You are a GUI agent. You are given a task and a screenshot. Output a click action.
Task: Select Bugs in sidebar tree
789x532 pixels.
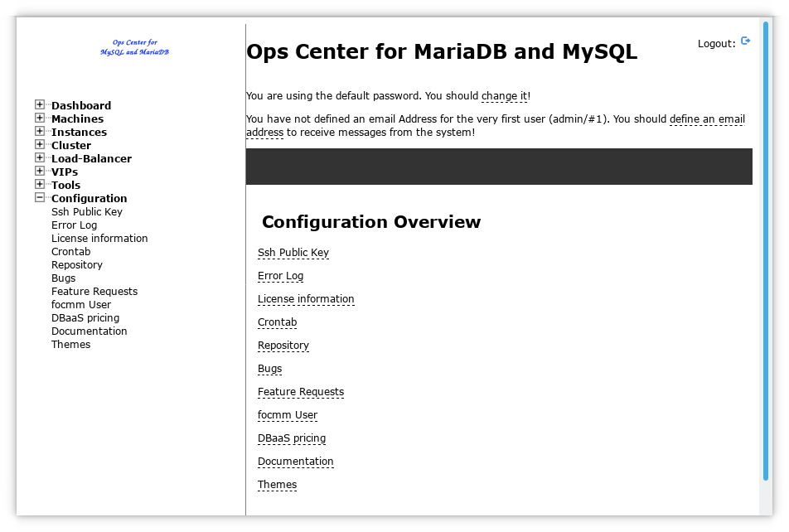click(63, 278)
